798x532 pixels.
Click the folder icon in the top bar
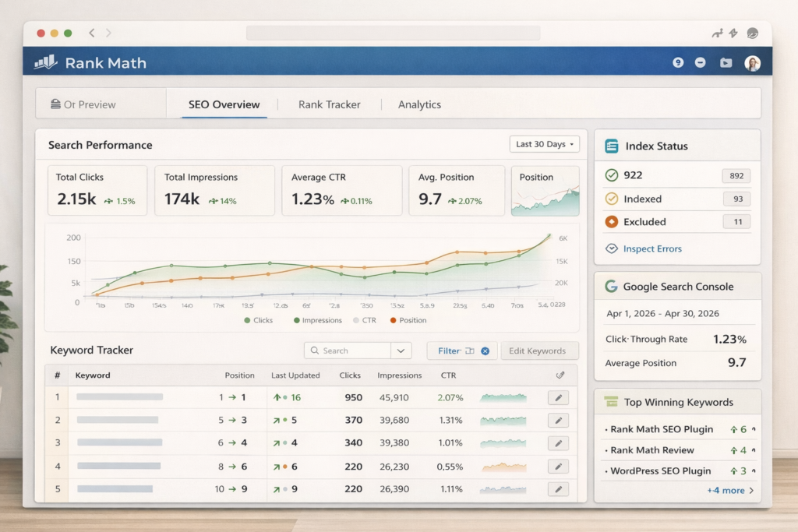[x=726, y=63]
